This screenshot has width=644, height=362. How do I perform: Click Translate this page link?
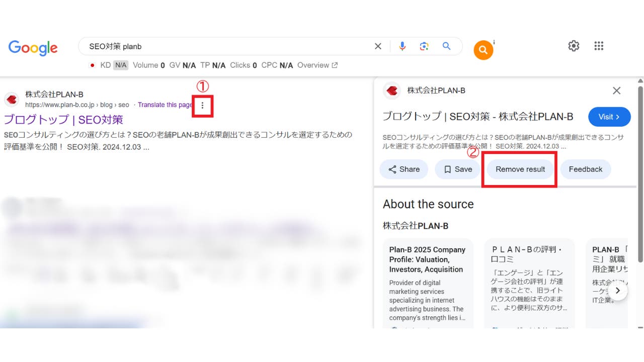165,105
